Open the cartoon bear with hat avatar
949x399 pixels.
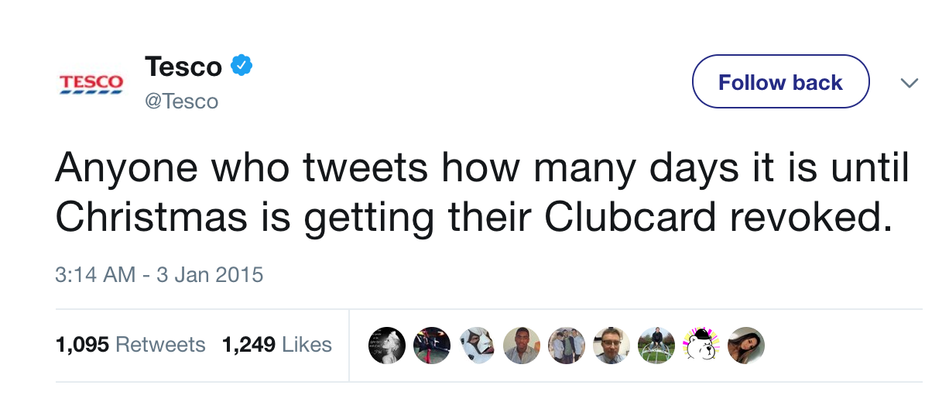[701, 346]
